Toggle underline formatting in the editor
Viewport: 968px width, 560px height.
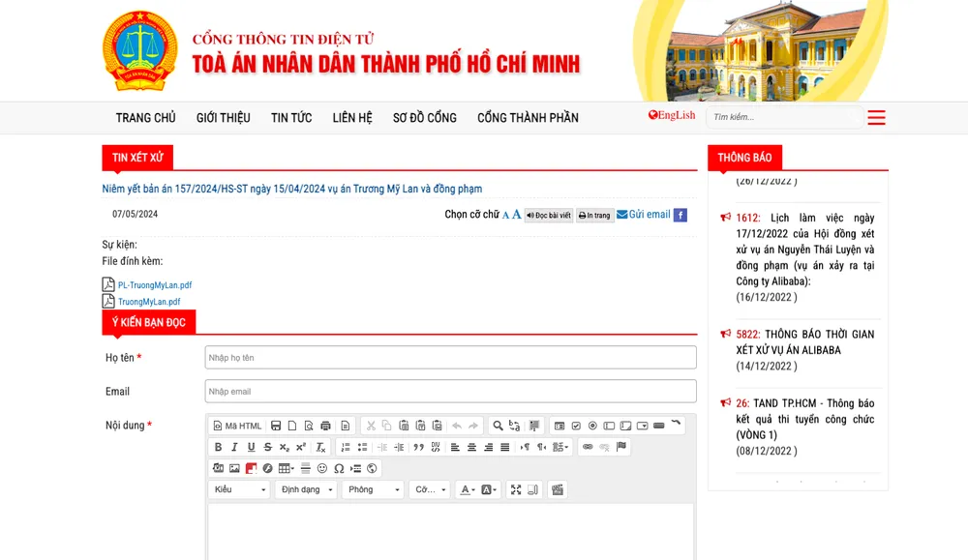tap(251, 447)
